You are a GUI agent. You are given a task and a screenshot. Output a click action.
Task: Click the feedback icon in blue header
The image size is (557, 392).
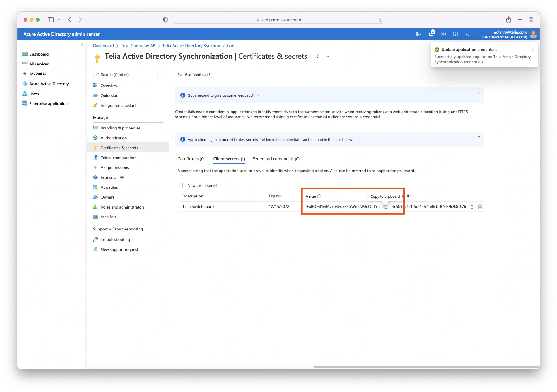pos(468,34)
